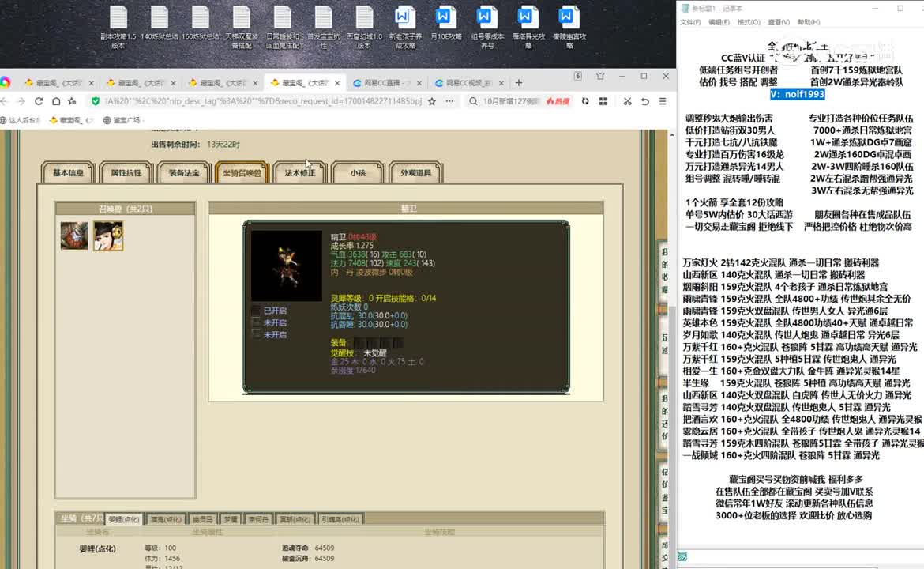Toggle the first 未开启 skill slot box
924x569 pixels.
pyautogui.click(x=256, y=322)
